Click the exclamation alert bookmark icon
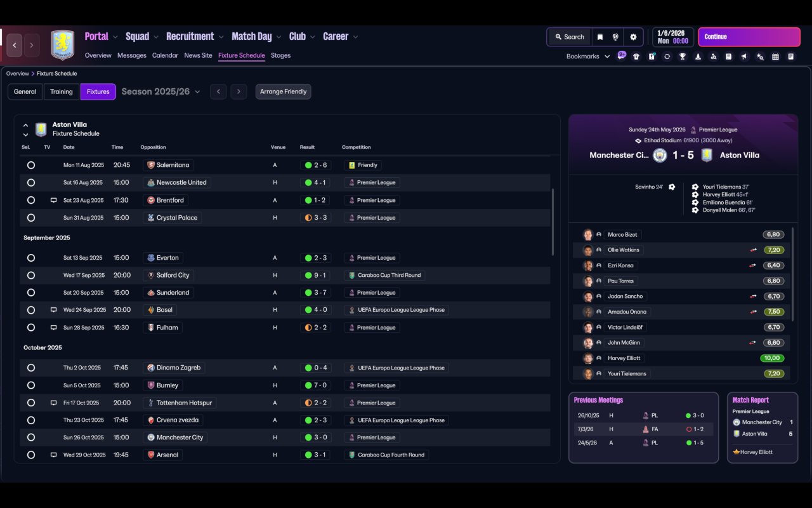Viewport: 812px width, 508px height. (x=652, y=57)
